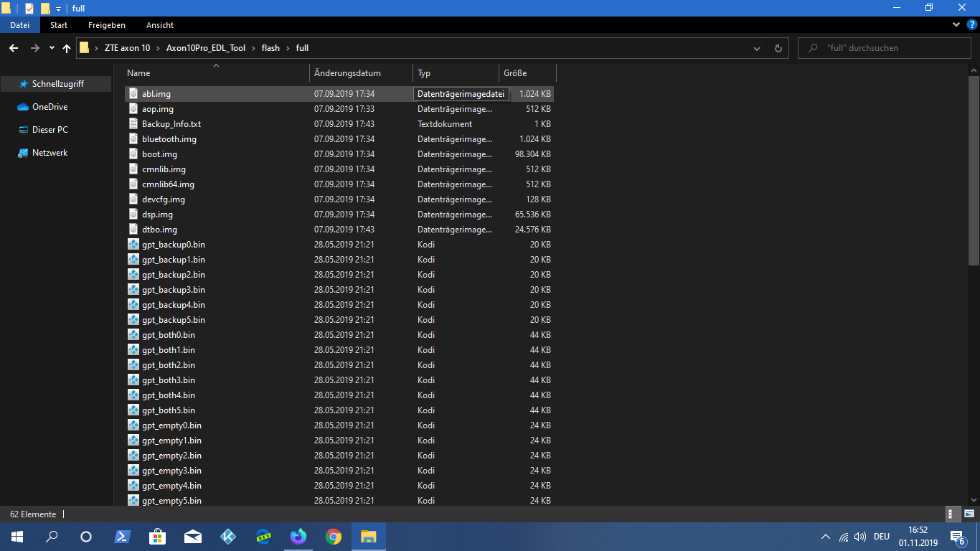Image resolution: width=980 pixels, height=551 pixels.
Task: Select Netzwerk in navigation pane
Action: (50, 153)
